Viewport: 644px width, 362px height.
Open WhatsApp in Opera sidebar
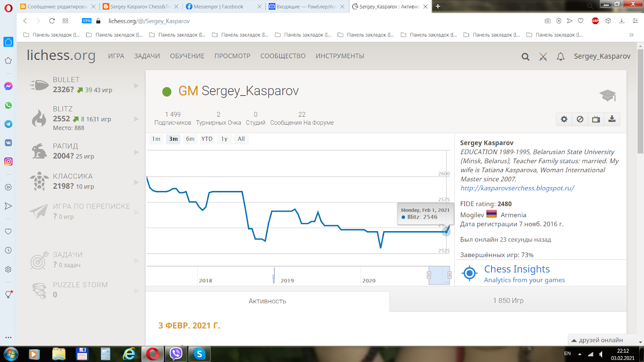click(8, 105)
